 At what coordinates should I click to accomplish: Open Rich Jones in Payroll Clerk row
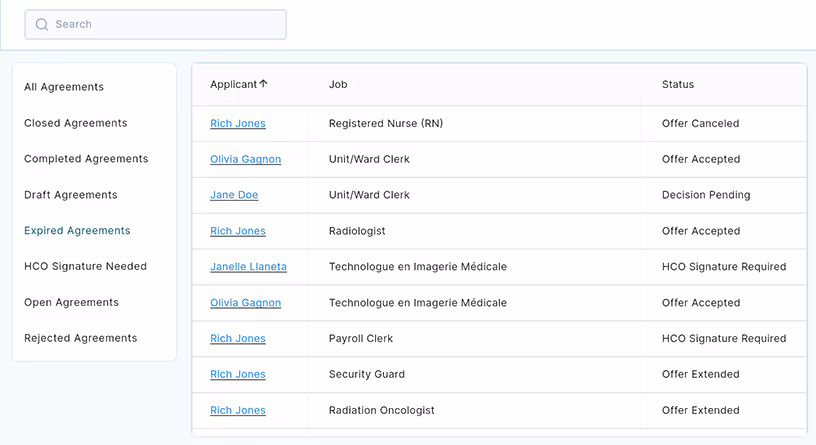pyautogui.click(x=238, y=338)
